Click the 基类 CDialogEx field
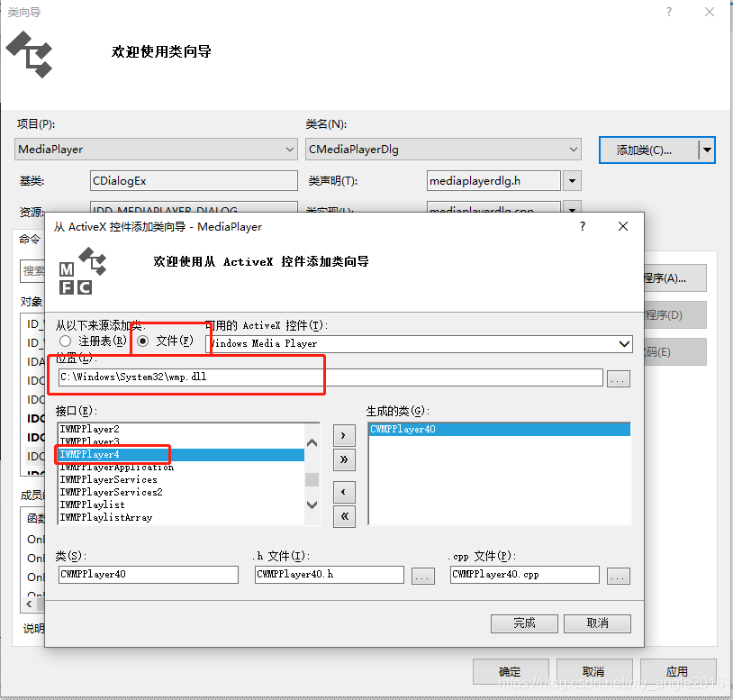This screenshot has height=700, width=733. point(194,181)
